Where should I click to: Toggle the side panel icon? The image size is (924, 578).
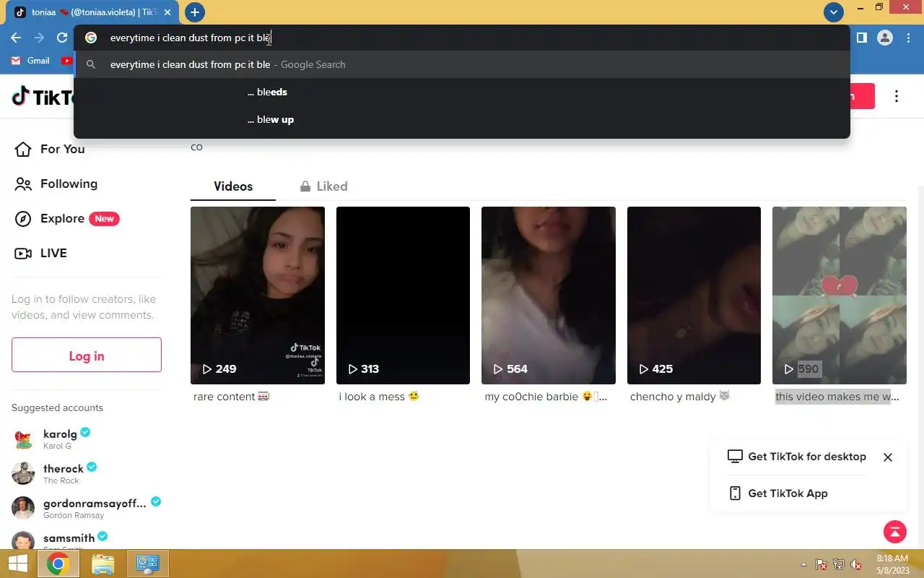pyautogui.click(x=861, y=38)
